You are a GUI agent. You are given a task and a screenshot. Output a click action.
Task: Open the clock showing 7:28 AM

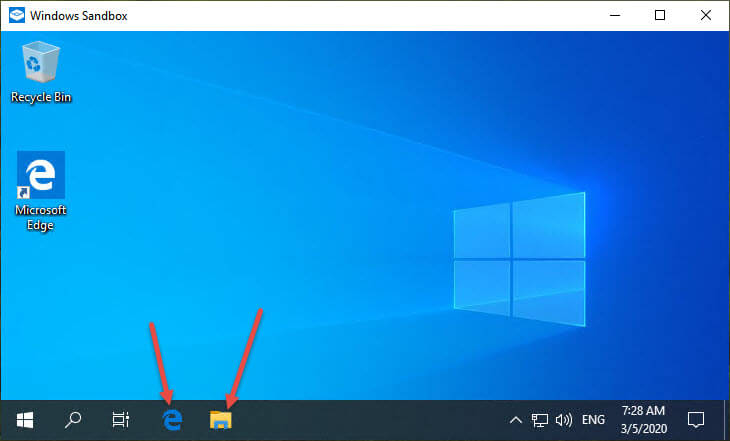pyautogui.click(x=643, y=420)
